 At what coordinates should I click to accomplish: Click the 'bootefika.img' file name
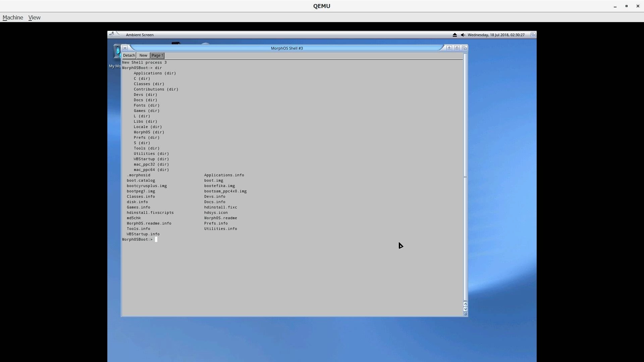(219, 186)
